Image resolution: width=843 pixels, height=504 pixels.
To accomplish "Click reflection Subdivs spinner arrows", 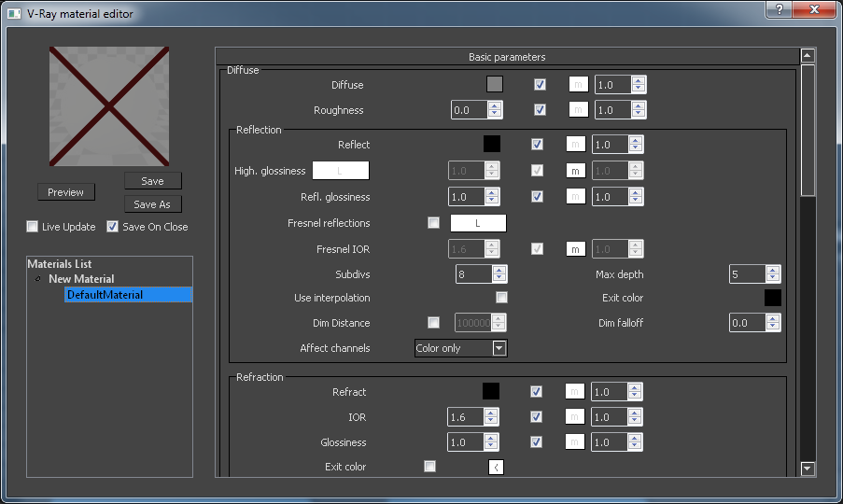I will click(499, 274).
